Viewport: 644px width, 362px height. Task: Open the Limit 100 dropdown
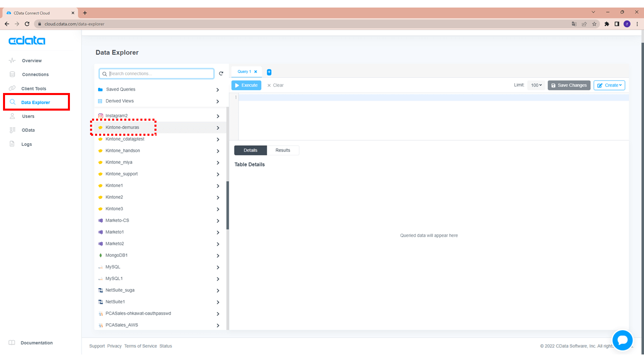tap(536, 85)
